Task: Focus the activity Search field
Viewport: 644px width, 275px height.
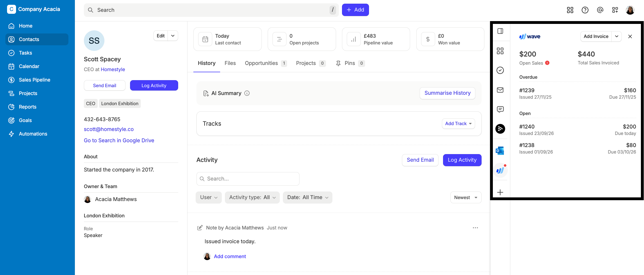Action: point(248,179)
